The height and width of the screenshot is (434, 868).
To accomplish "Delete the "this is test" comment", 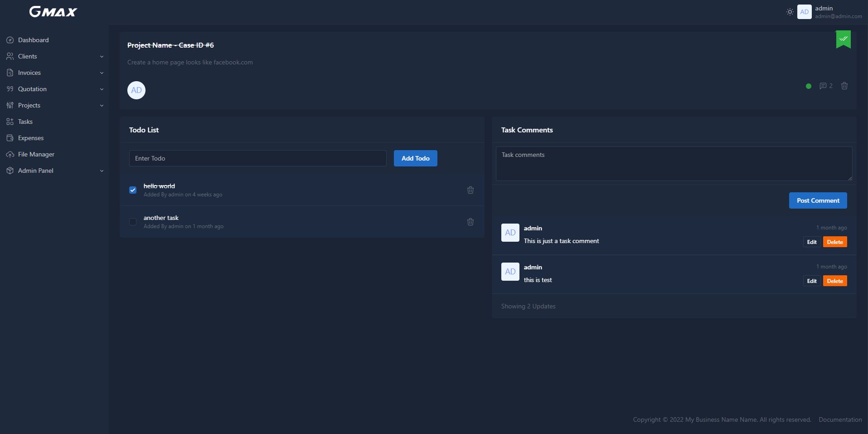I will click(835, 281).
